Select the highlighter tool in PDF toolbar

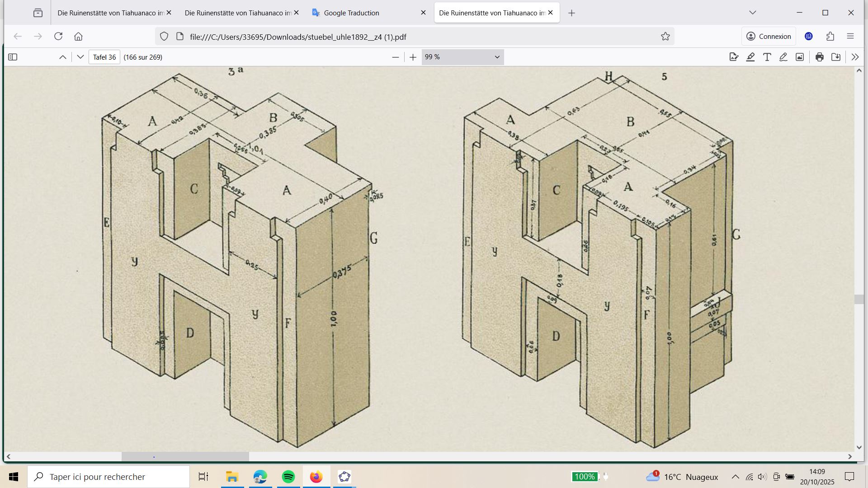click(750, 57)
